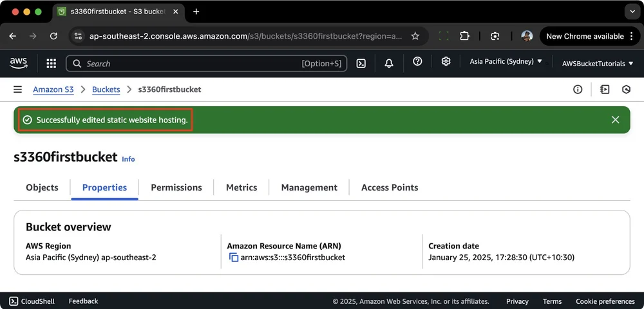Viewport: 644px width, 309px height.
Task: Copy the bucket ARN with copy icon
Action: [233, 257]
